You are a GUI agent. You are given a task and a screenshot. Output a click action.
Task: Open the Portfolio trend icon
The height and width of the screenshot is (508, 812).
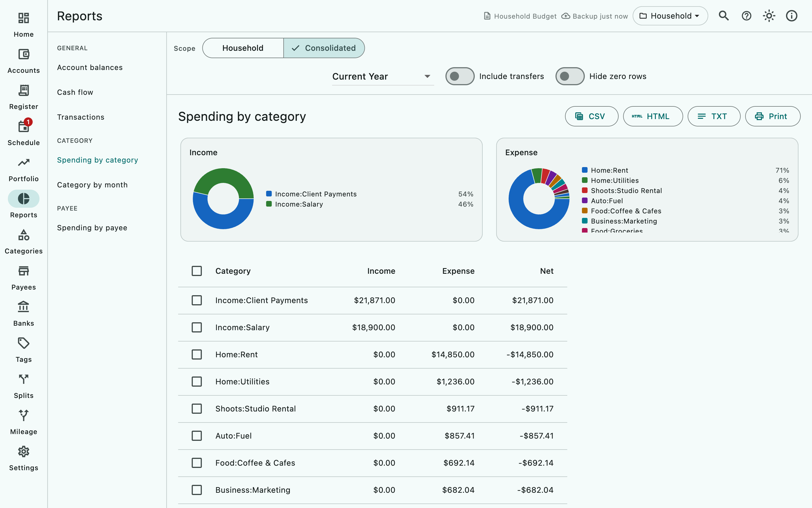point(23,163)
